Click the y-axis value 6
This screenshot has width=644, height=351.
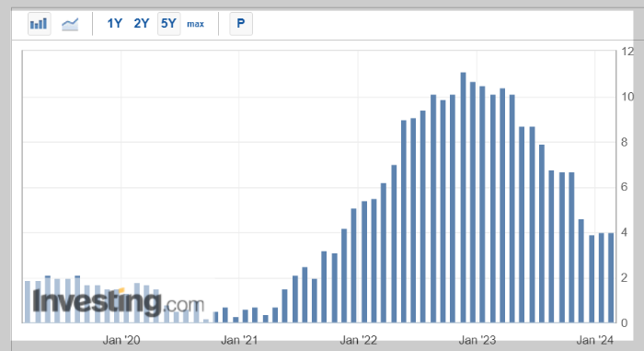(625, 187)
